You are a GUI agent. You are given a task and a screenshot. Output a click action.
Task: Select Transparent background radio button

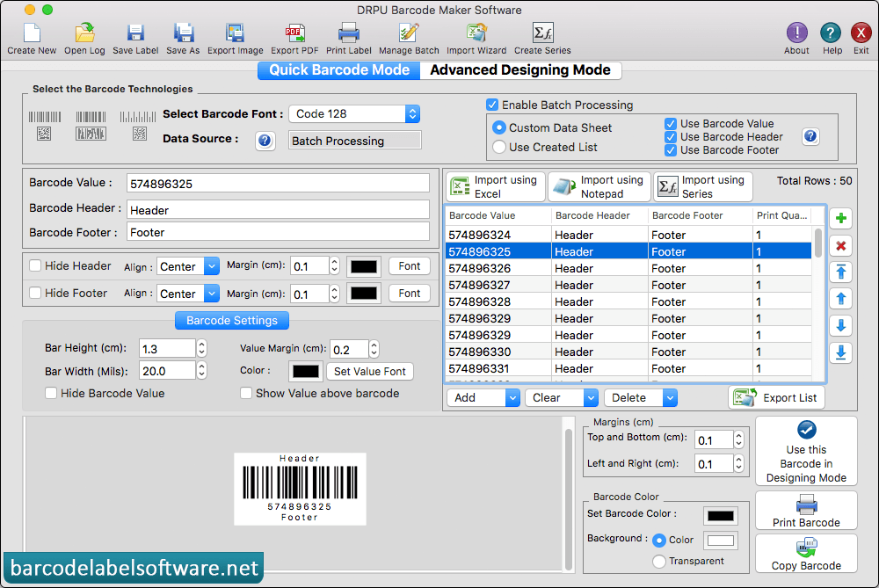[659, 561]
